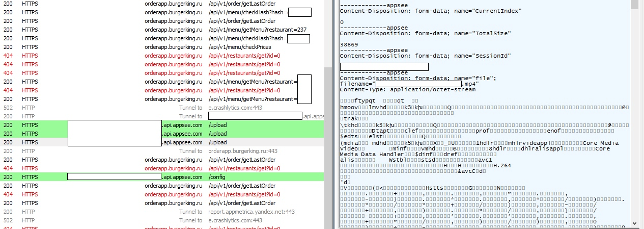Select the Tunnel to report.appmetrica.yandex.net:443 row
This screenshot has width=644, height=229.
click(162, 212)
